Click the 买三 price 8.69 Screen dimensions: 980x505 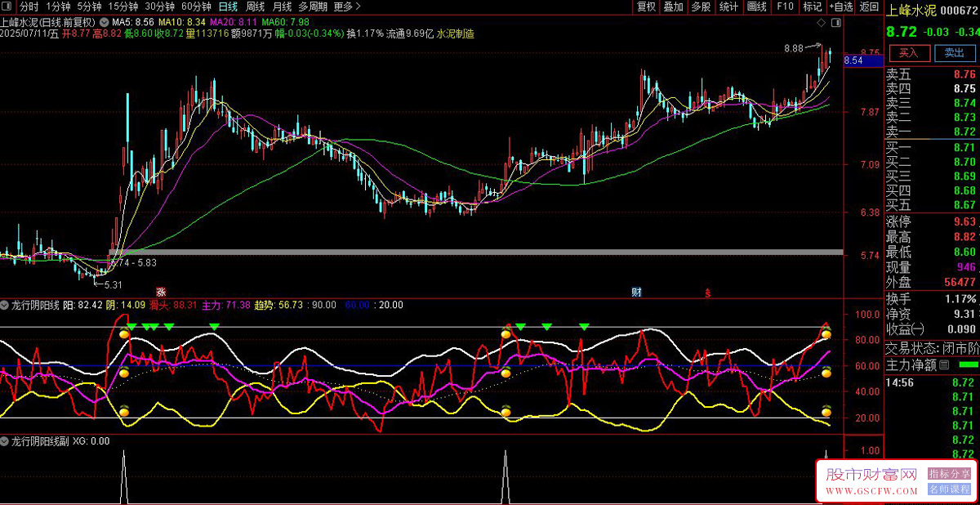(x=964, y=176)
